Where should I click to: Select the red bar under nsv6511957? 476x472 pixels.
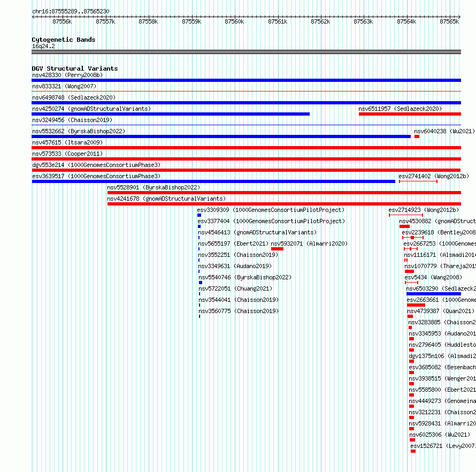[x=410, y=114]
